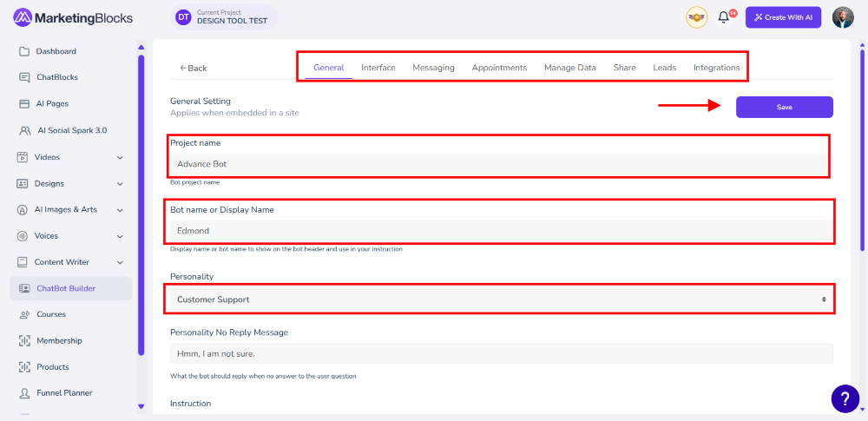This screenshot has height=421, width=868.
Task: Click the Designs sidebar icon
Action: point(23,183)
